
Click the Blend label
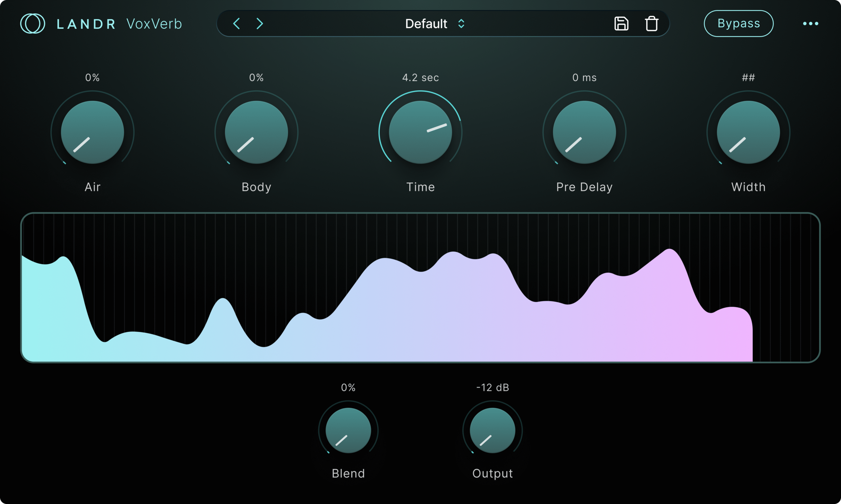click(348, 473)
